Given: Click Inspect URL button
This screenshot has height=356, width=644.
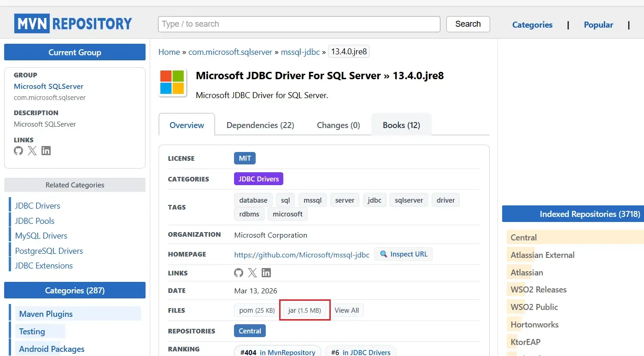Looking at the screenshot, I should point(403,254).
